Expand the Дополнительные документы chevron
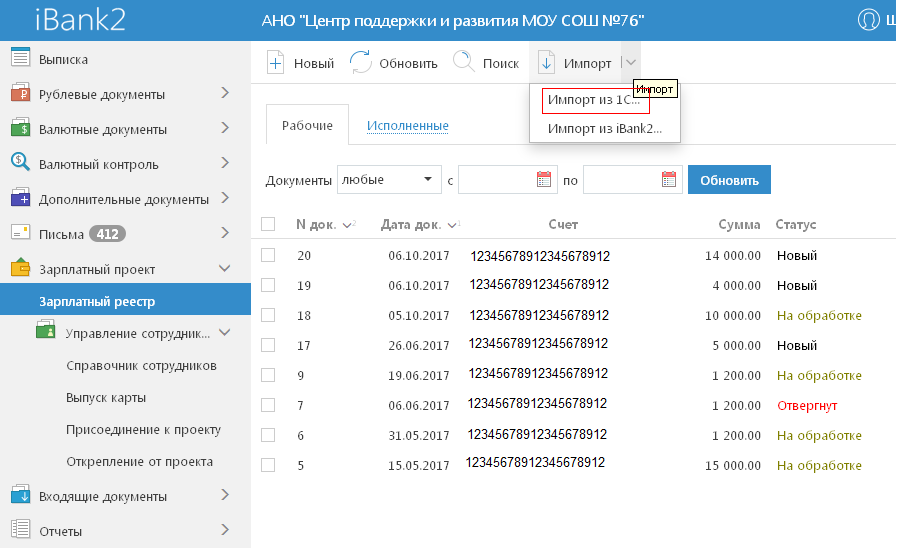 [225, 198]
